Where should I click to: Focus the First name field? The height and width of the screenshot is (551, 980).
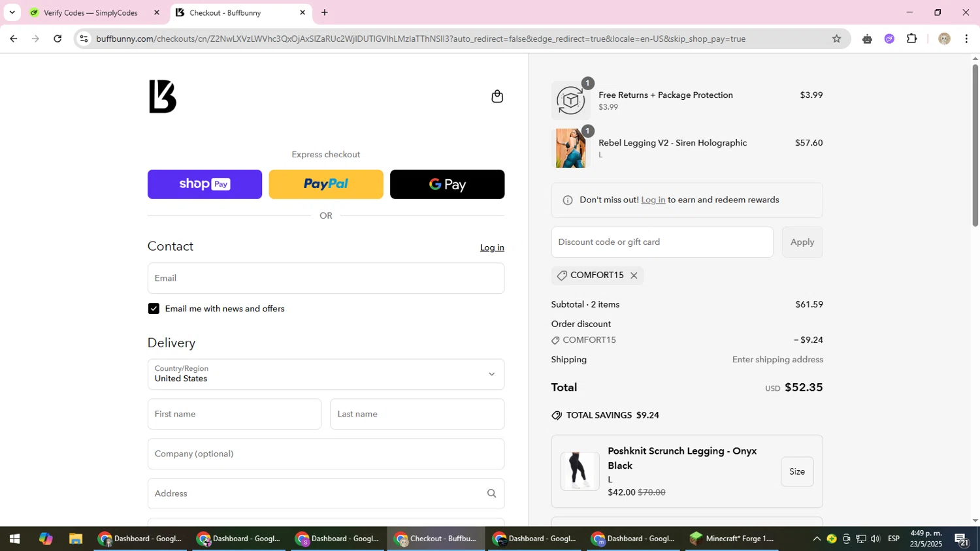[235, 414]
